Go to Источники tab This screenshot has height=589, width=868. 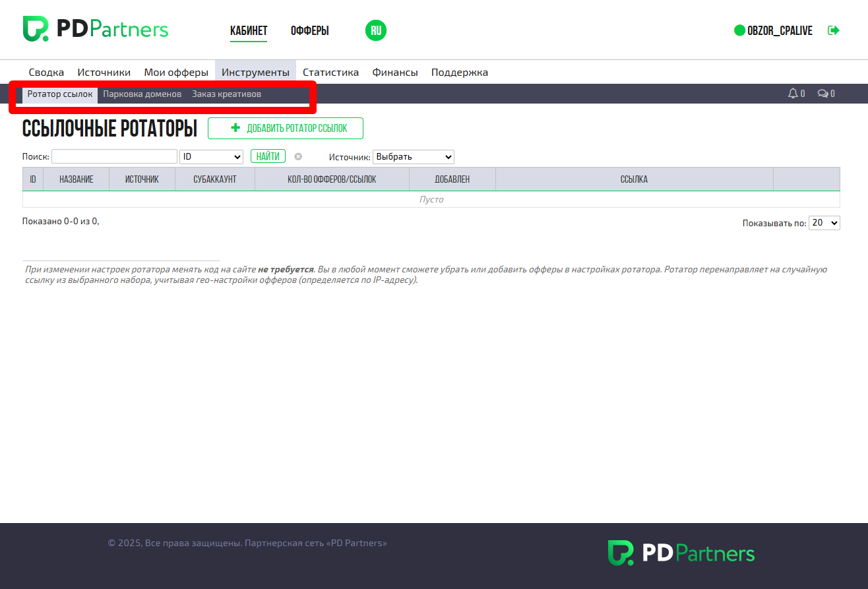tap(104, 73)
